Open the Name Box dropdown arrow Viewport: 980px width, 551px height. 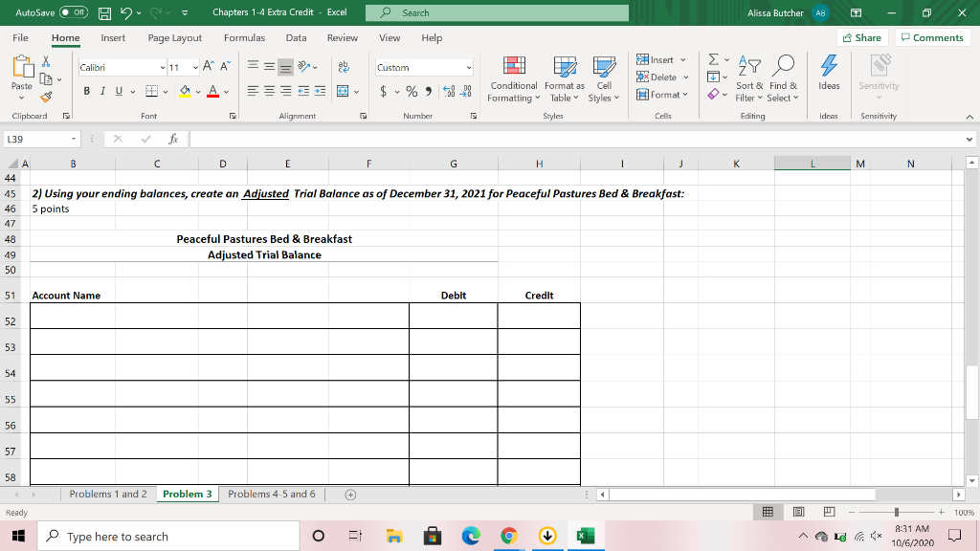pos(74,139)
